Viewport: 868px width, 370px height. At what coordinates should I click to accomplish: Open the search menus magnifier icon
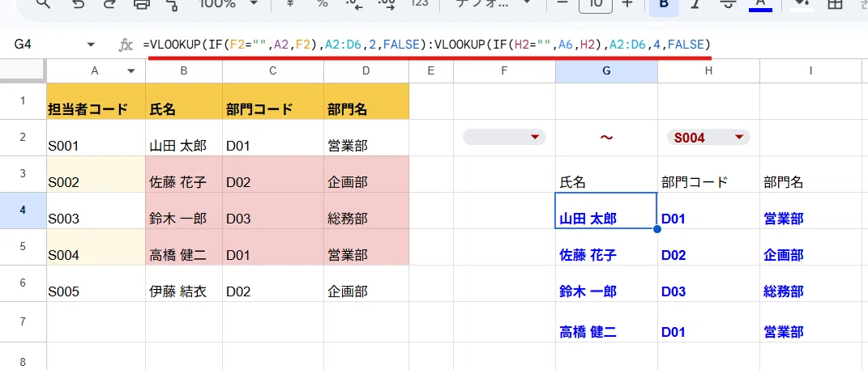[43, 4]
